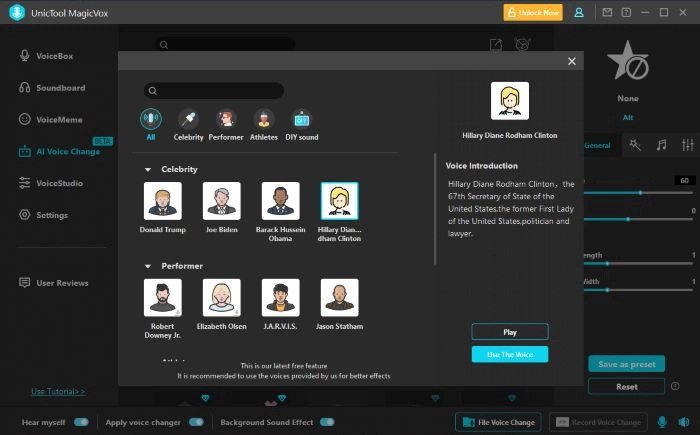The image size is (700, 435).
Task: Click the speaker icon in bottom bar
Action: tap(684, 422)
